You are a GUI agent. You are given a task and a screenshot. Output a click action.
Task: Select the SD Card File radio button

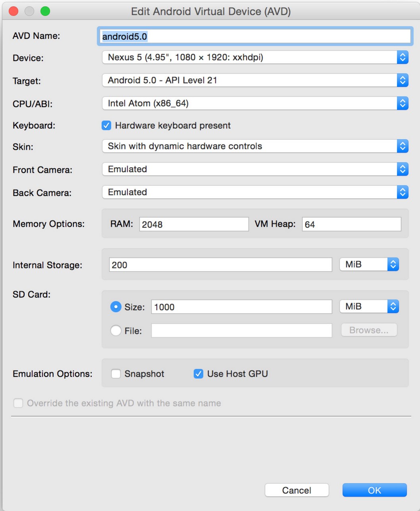click(x=116, y=330)
